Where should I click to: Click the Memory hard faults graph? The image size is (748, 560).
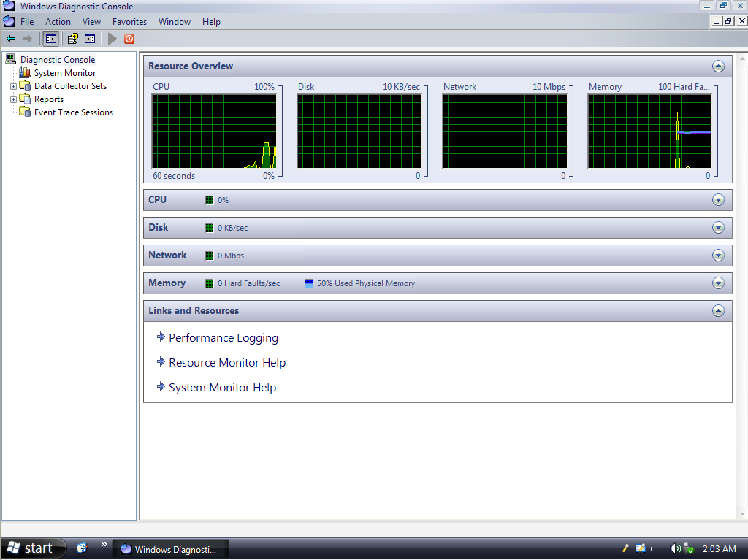pyautogui.click(x=649, y=131)
